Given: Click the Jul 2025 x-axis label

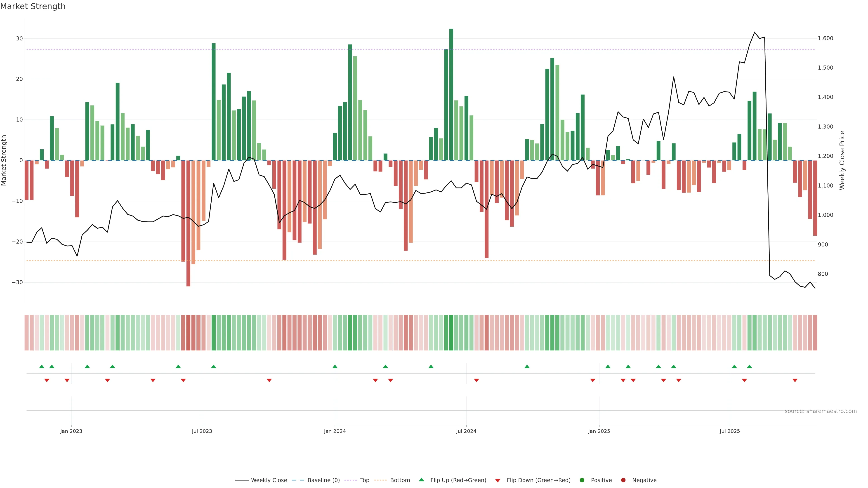Looking at the screenshot, I should (729, 431).
